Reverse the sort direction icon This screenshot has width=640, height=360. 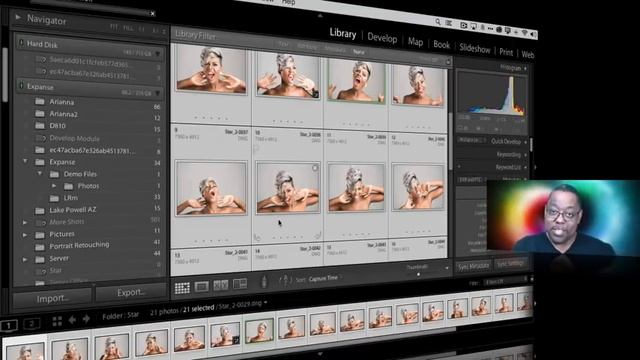285,280
